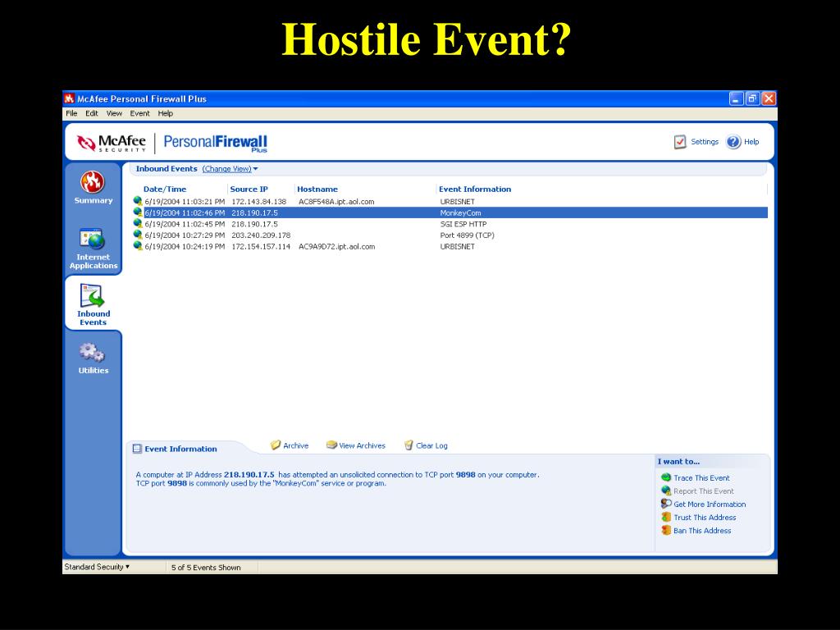Click the Get More Information icon
This screenshot has height=630, width=840.
666,504
